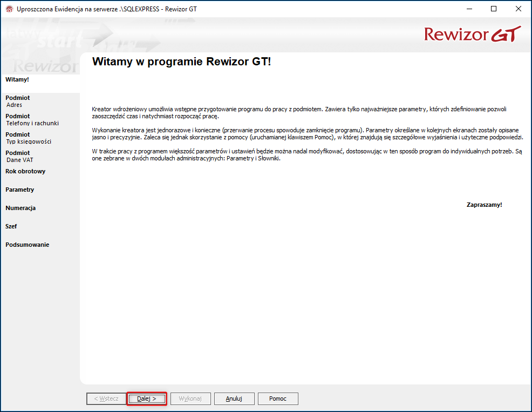Select the Numeracja step
532x412 pixels.
click(x=21, y=208)
